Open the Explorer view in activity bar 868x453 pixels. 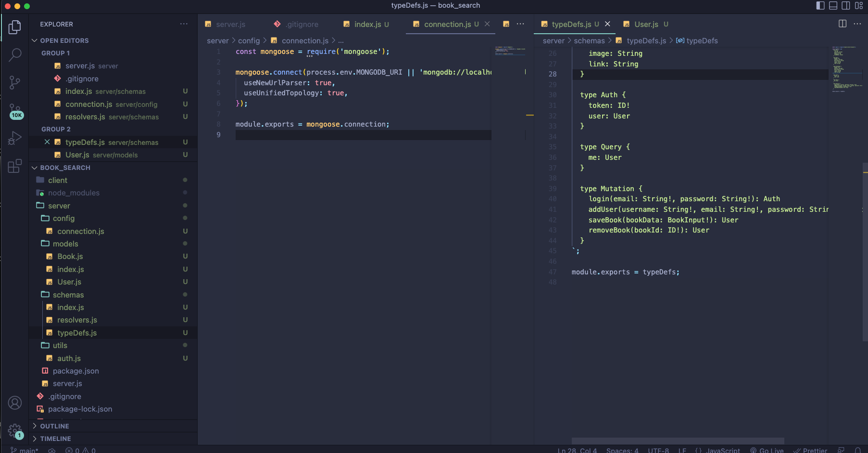(x=15, y=27)
